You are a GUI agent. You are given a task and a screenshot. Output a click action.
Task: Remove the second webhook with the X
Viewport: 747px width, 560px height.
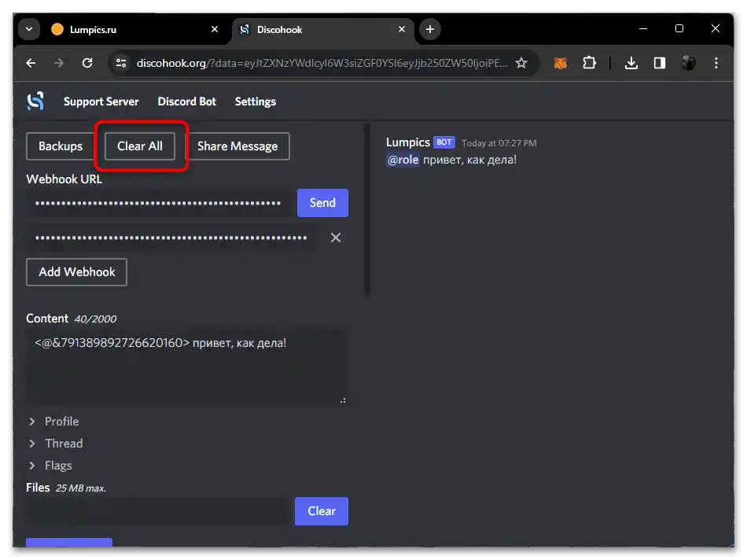pyautogui.click(x=336, y=238)
